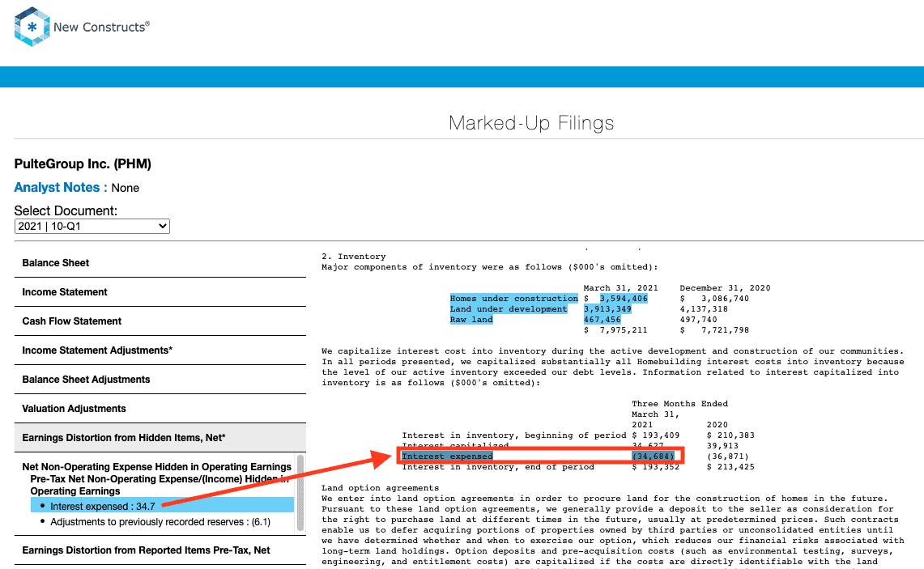
Task: Click the Land option agreements subheading
Action: pos(380,488)
